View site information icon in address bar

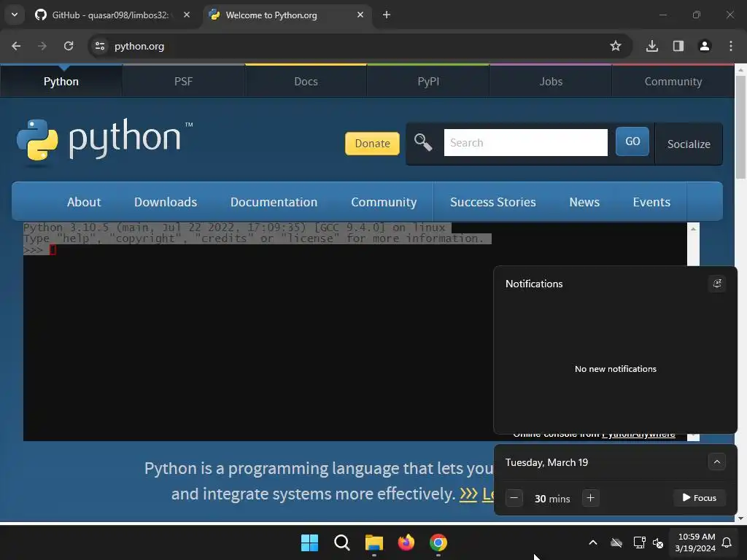(x=100, y=46)
